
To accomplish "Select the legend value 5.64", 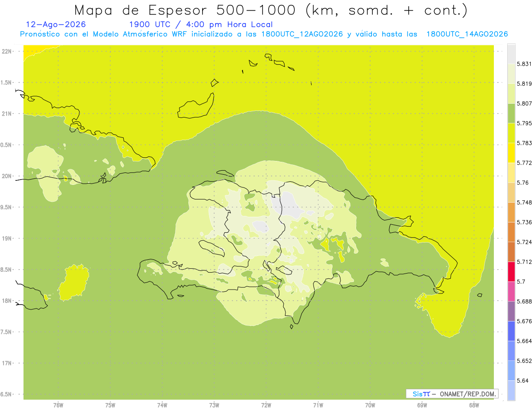I will click(x=523, y=381).
